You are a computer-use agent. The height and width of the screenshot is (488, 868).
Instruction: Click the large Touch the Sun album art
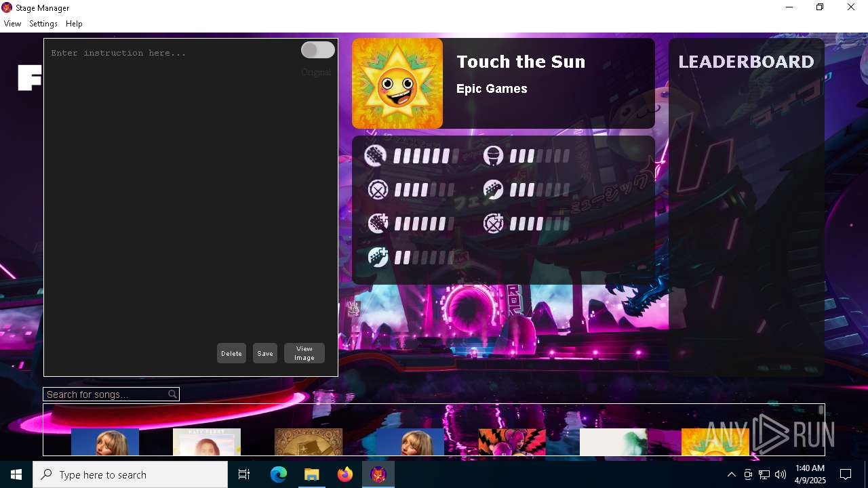pos(397,83)
